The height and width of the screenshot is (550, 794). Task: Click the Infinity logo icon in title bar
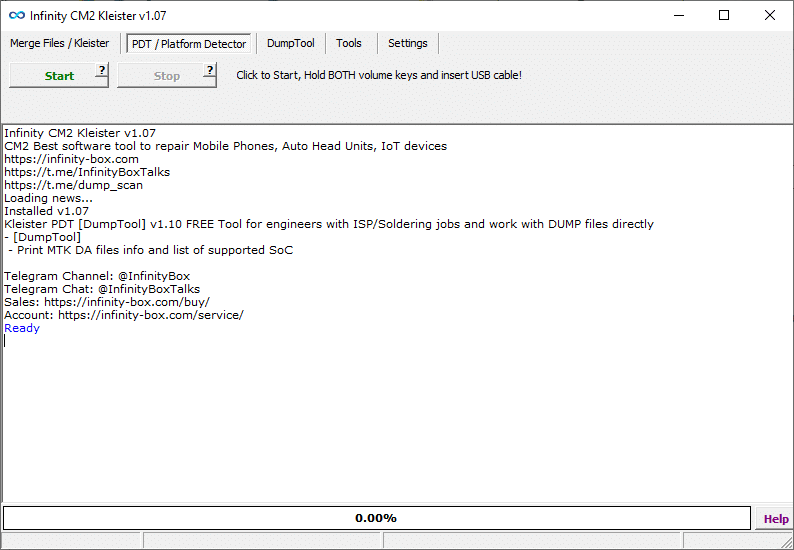click(x=17, y=15)
